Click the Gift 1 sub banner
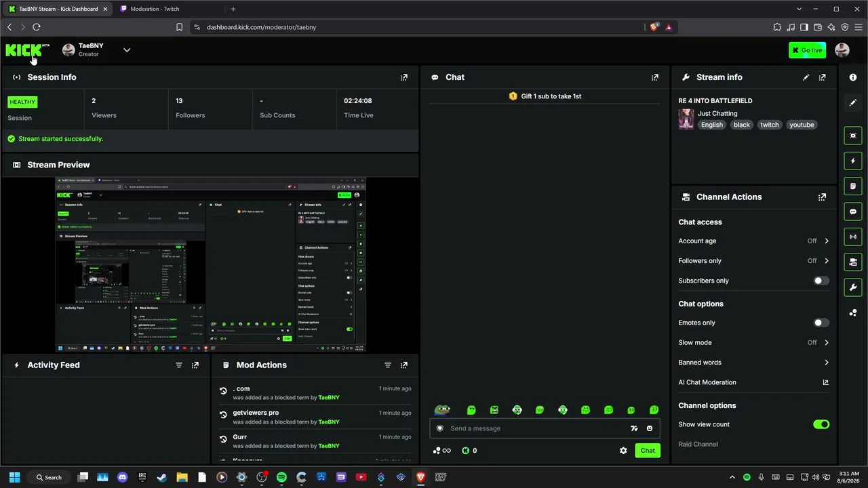The height and width of the screenshot is (488, 868). click(545, 96)
